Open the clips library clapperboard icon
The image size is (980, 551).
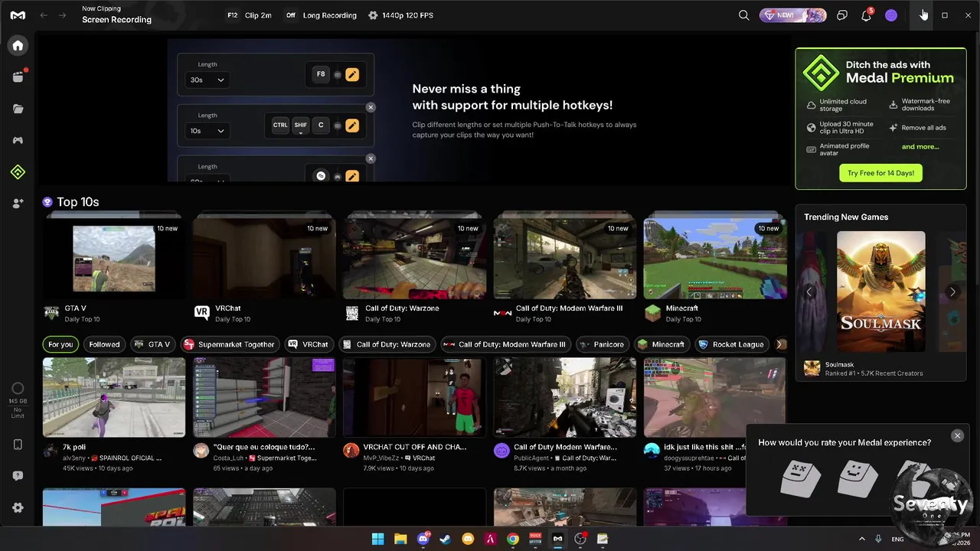(x=18, y=77)
